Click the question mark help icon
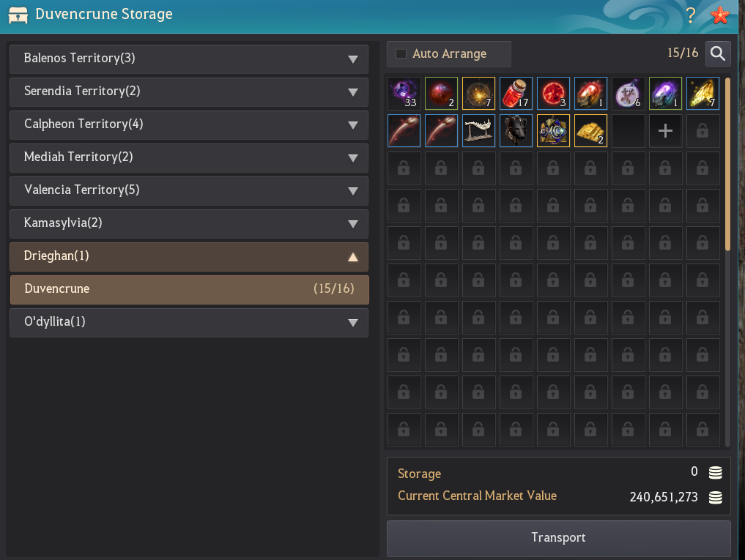Image resolution: width=745 pixels, height=560 pixels. click(x=691, y=15)
